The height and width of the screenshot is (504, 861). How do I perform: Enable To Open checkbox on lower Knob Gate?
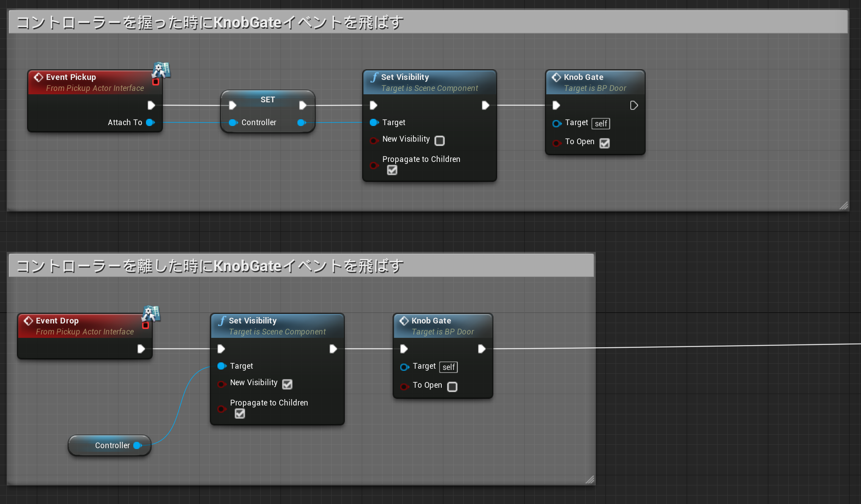[x=452, y=386]
